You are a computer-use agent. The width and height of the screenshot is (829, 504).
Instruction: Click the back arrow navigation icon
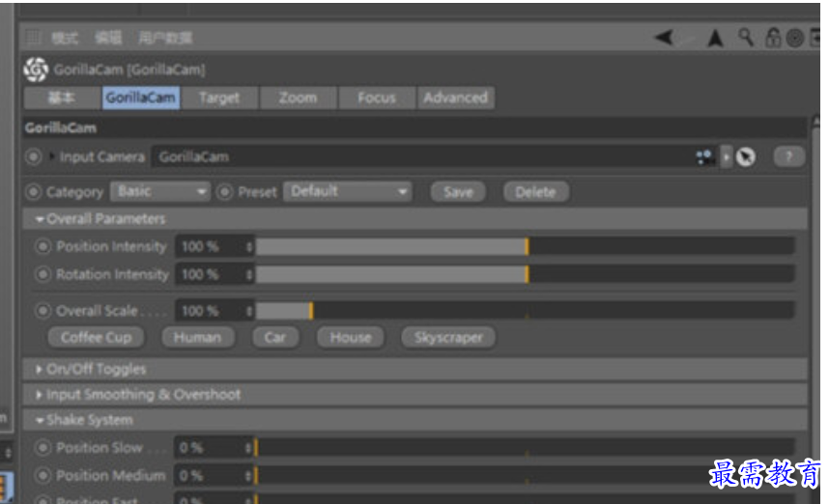pyautogui.click(x=665, y=38)
